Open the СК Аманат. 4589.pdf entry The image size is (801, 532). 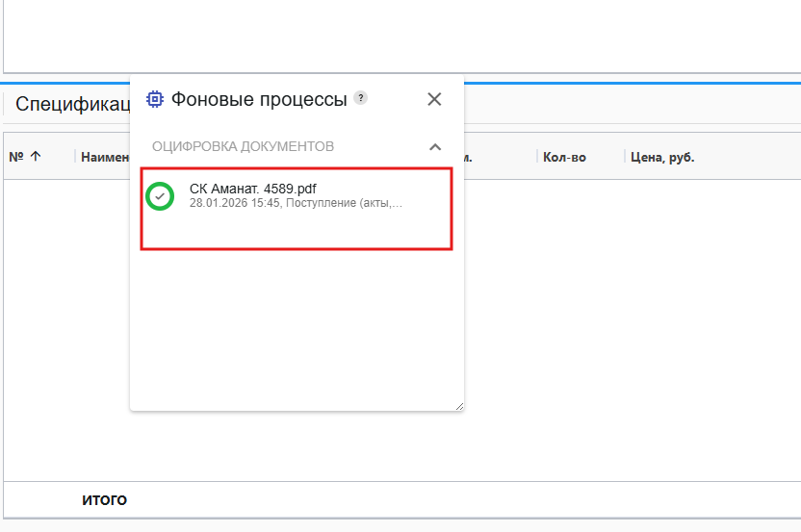click(252, 189)
